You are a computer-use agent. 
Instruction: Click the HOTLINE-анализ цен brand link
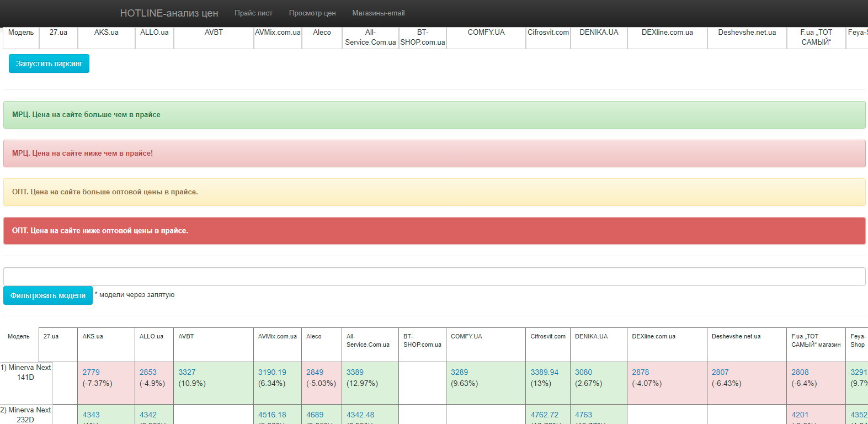169,13
